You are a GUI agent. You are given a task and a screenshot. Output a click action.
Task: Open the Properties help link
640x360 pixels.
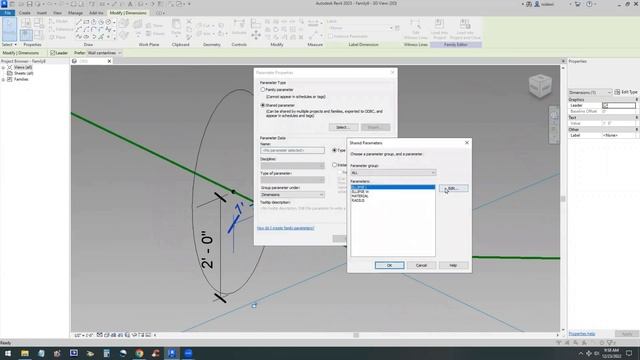tap(582, 334)
